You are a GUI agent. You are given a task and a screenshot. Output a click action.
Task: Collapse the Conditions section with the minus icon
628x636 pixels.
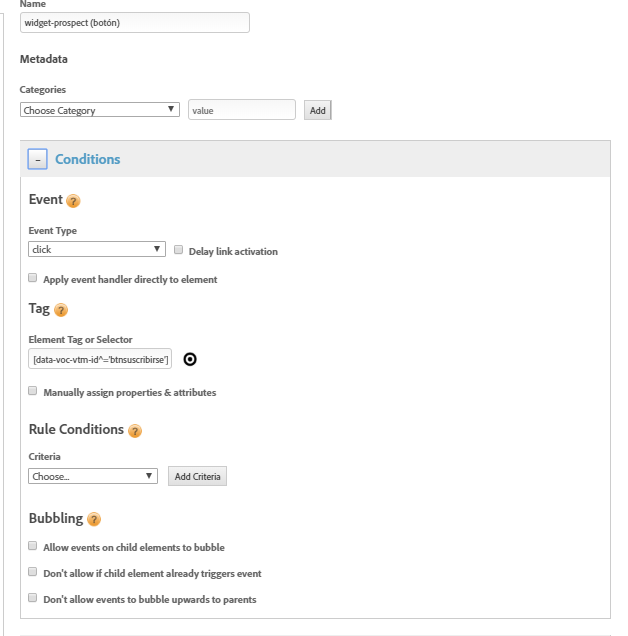tap(37, 159)
